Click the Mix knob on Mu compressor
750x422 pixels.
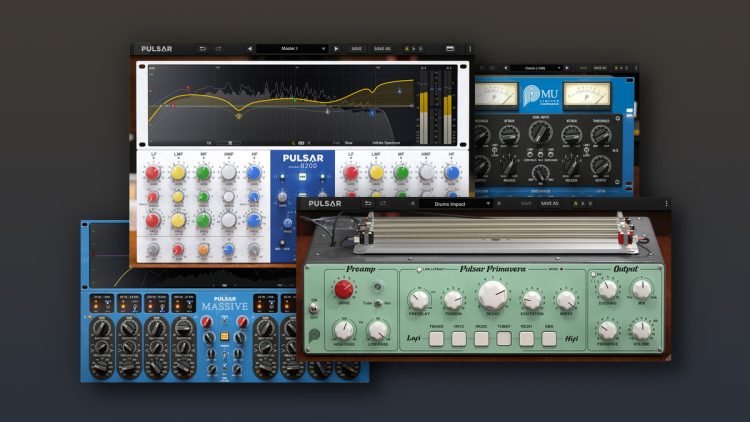[x=540, y=172]
